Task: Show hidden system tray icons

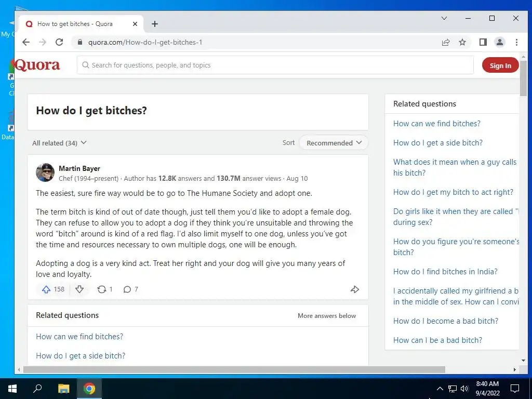Action: (440, 389)
